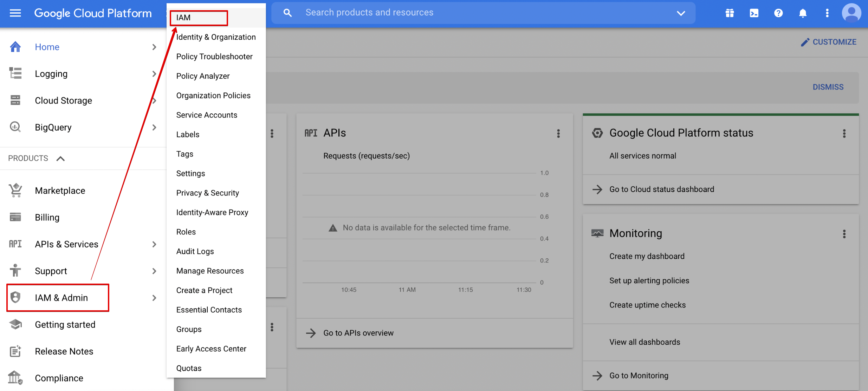
Task: Open Monitoring card three-dot menu
Action: 844,234
